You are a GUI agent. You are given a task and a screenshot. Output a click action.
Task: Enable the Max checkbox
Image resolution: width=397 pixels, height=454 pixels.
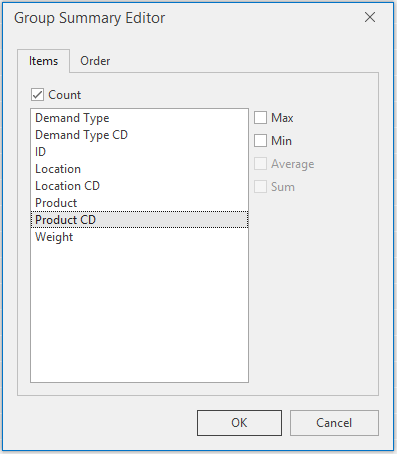point(260,118)
